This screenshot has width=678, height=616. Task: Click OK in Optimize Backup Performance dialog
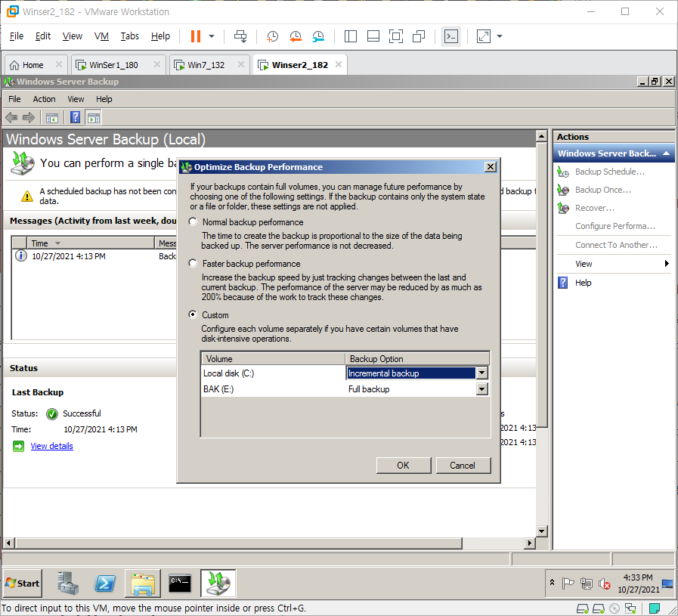(x=404, y=465)
